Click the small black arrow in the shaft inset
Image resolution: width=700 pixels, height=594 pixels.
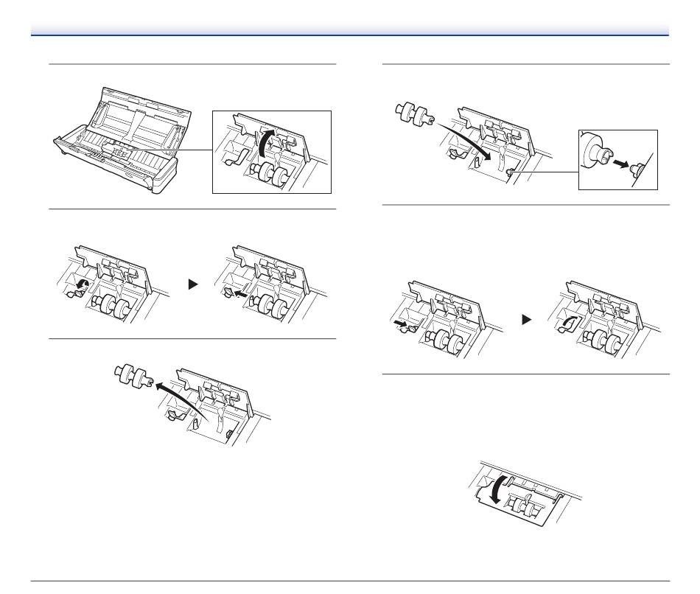pos(620,164)
